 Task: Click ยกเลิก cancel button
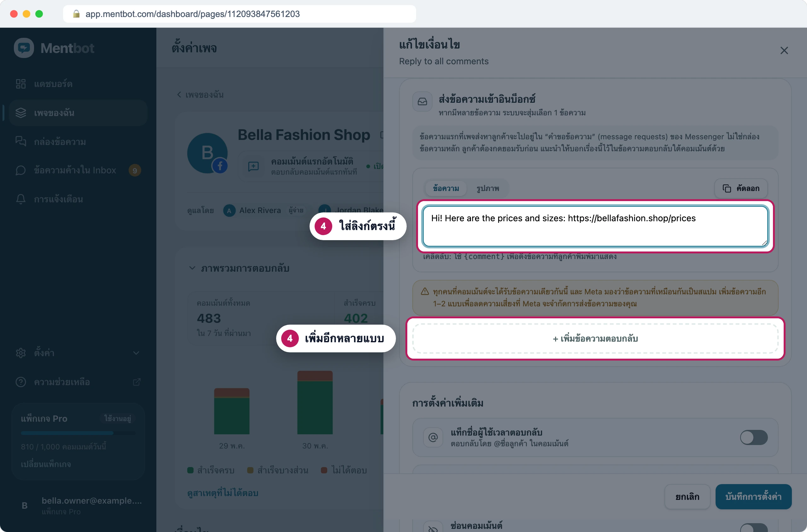(687, 497)
